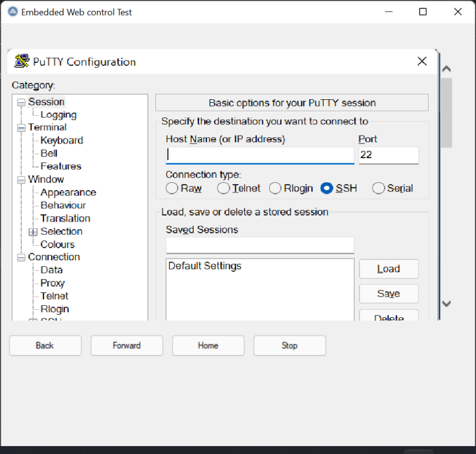Image resolution: width=476 pixels, height=454 pixels.
Task: Collapse the Terminal tree node
Action: pyautogui.click(x=21, y=128)
